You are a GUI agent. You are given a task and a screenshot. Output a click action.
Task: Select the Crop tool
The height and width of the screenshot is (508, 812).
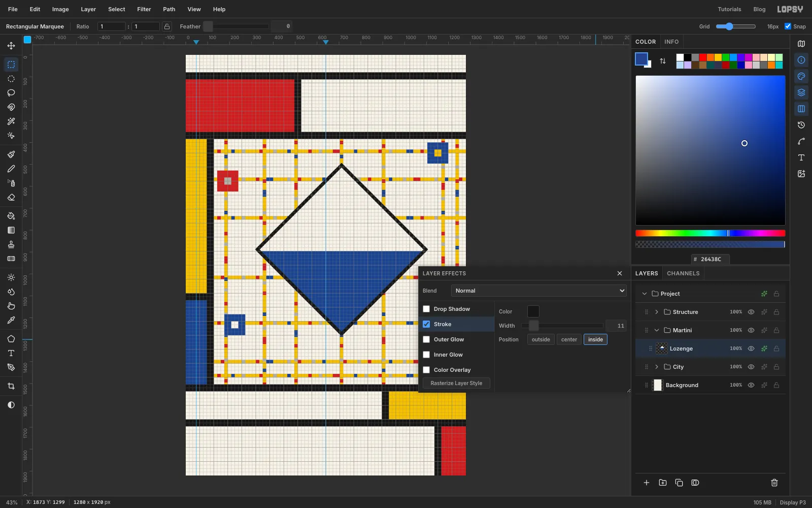(x=11, y=386)
